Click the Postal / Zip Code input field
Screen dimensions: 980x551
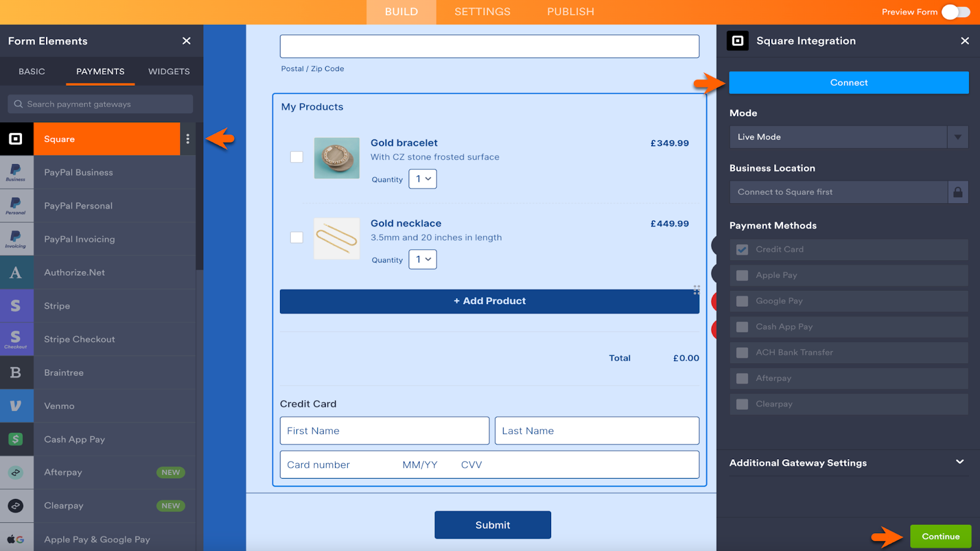489,47
